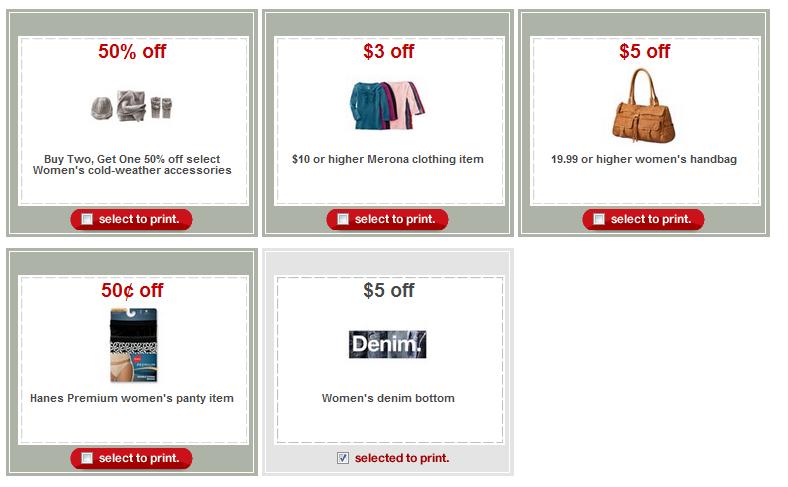Click '19.99 or higher women's handbag' text

644,159
